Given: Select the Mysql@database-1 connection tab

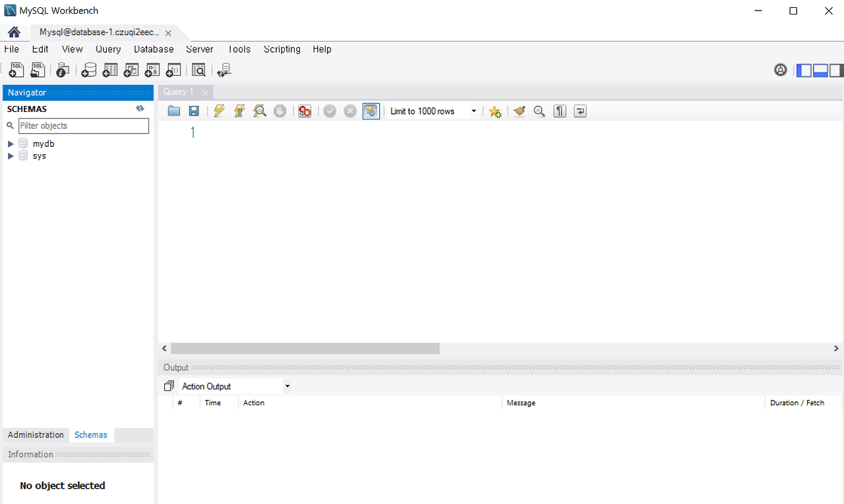Looking at the screenshot, I should [100, 32].
